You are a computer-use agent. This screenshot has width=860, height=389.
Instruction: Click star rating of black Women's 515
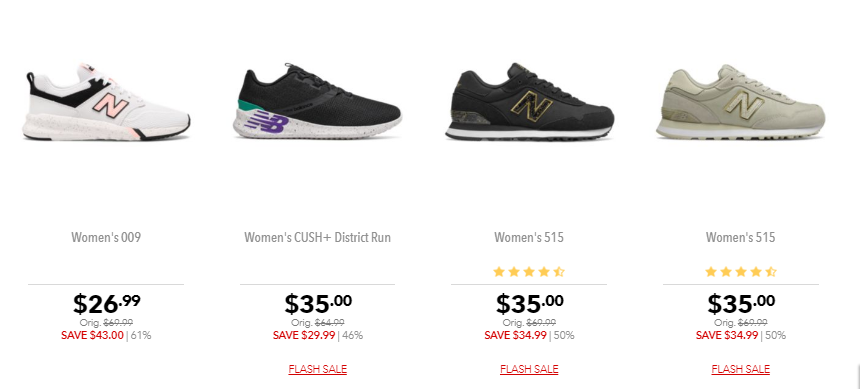529,272
